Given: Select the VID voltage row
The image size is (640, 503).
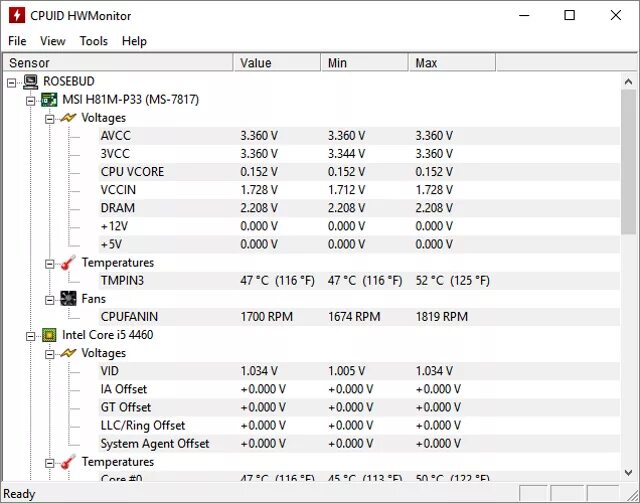Looking at the screenshot, I should pos(359,371).
